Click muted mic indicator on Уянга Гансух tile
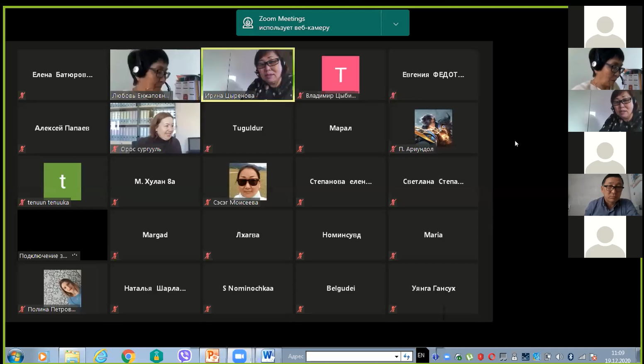This screenshot has width=644, height=364. (x=393, y=309)
